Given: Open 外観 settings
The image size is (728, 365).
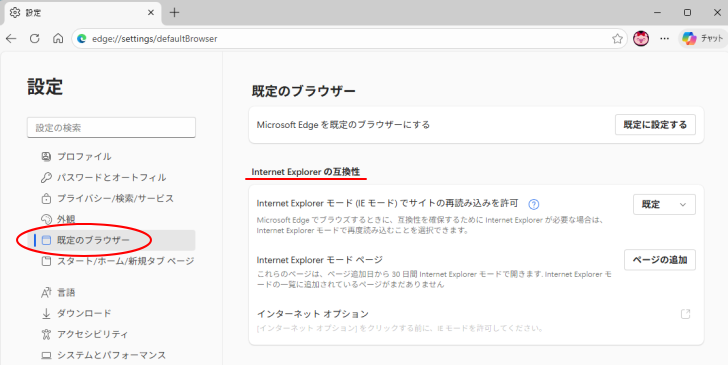Looking at the screenshot, I should tap(111, 219).
